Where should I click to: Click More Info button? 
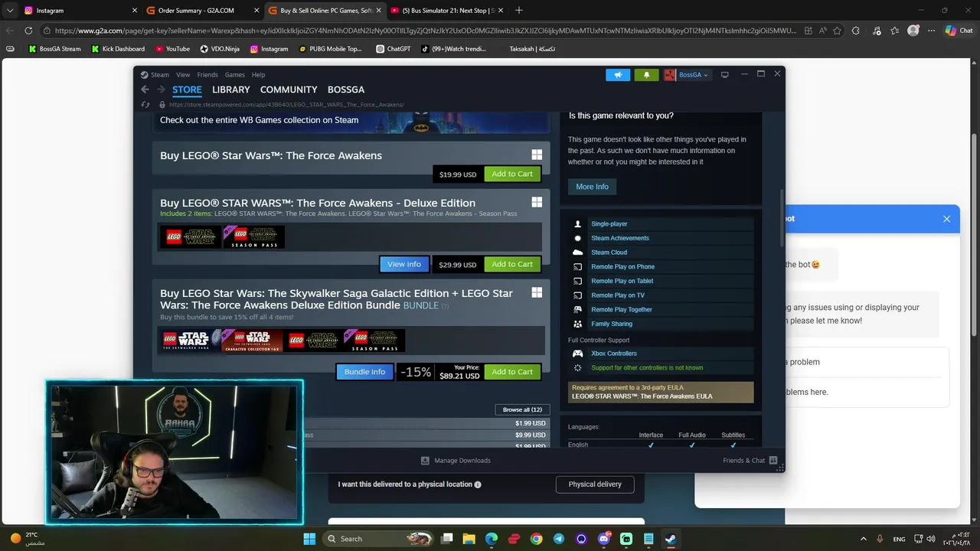(x=592, y=187)
